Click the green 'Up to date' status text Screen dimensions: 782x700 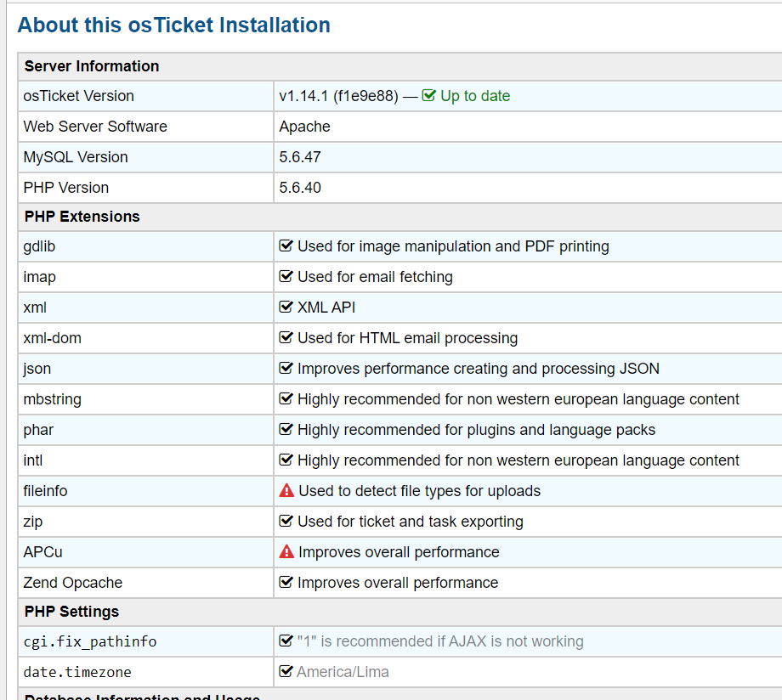point(475,96)
